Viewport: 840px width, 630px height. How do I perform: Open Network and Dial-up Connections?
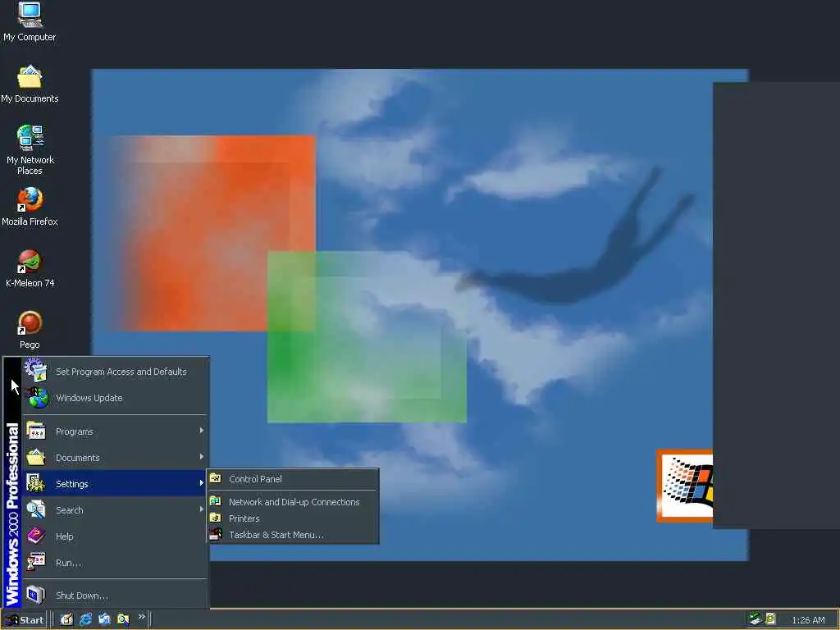click(293, 502)
